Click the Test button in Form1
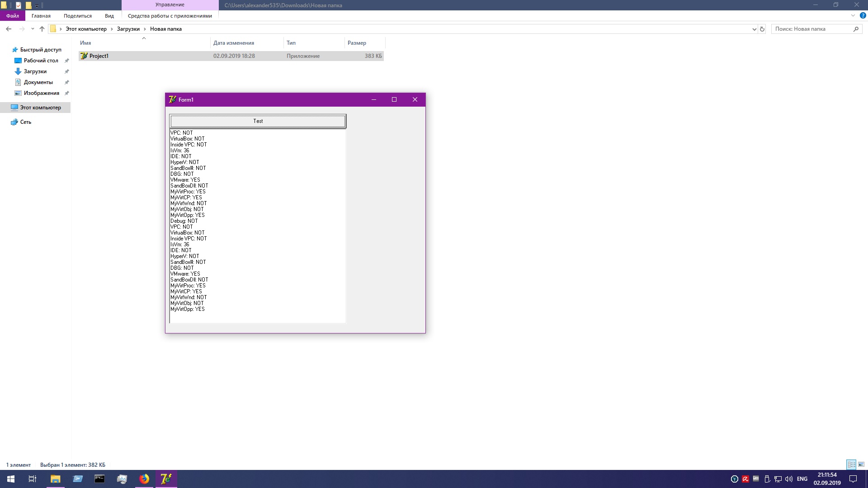The height and width of the screenshot is (488, 868). (x=258, y=121)
